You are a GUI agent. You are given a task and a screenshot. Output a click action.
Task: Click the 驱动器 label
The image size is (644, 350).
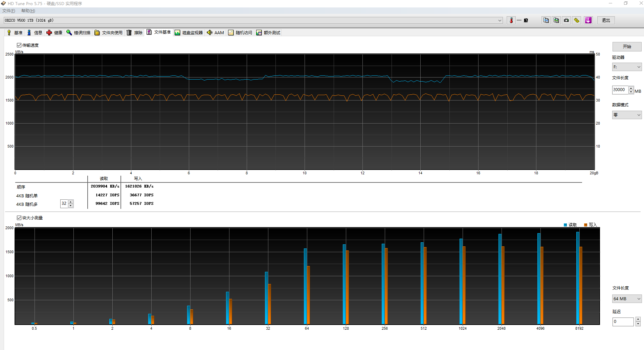618,57
